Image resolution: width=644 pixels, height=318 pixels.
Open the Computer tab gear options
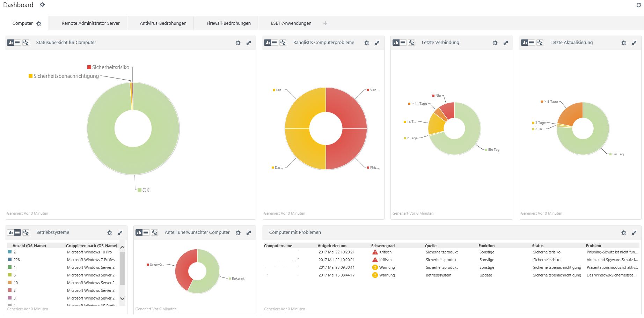(39, 23)
